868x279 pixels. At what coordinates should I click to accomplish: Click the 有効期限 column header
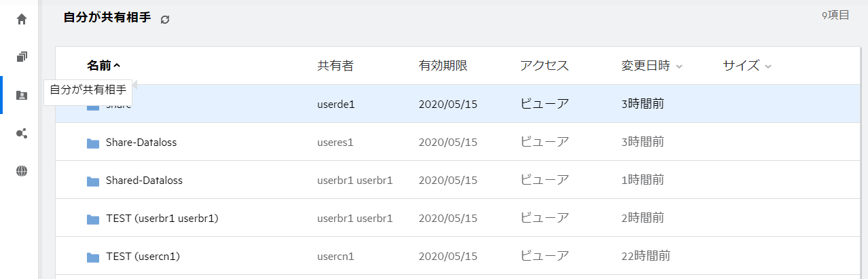pyautogui.click(x=443, y=66)
